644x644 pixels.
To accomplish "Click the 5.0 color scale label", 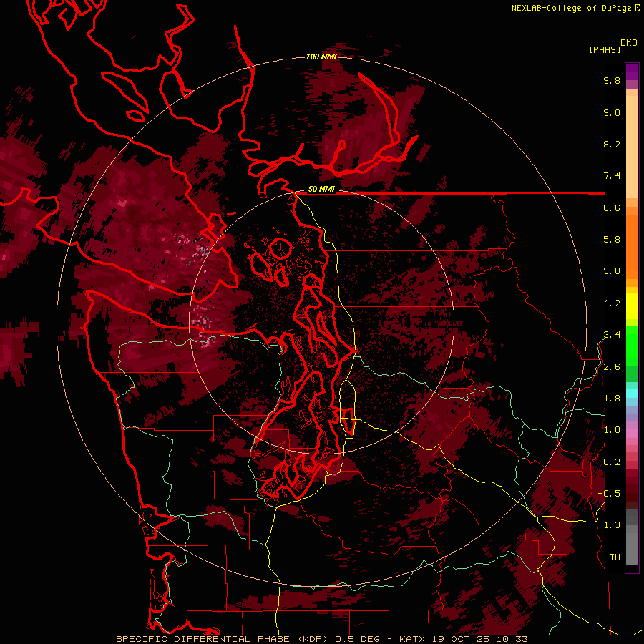I will pyautogui.click(x=612, y=271).
